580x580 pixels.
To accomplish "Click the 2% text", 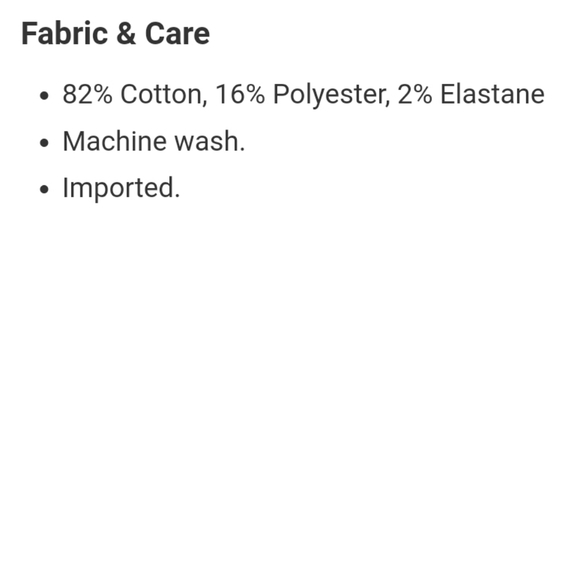I will pyautogui.click(x=415, y=94).
